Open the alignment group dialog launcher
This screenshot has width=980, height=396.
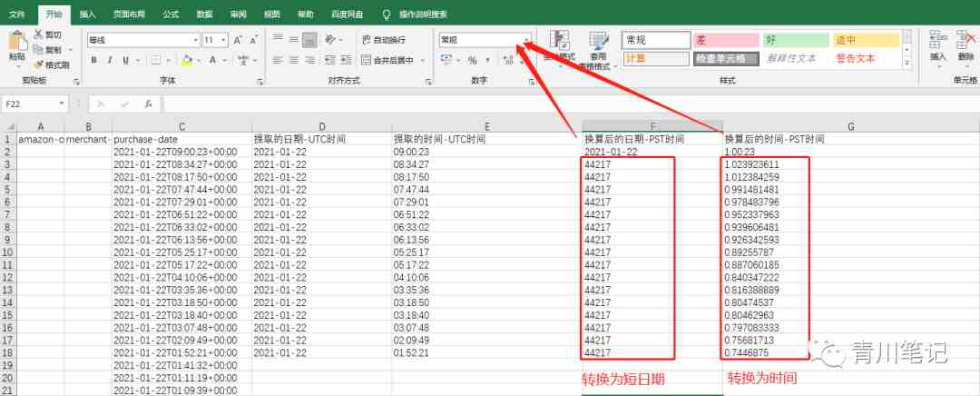coord(428,82)
